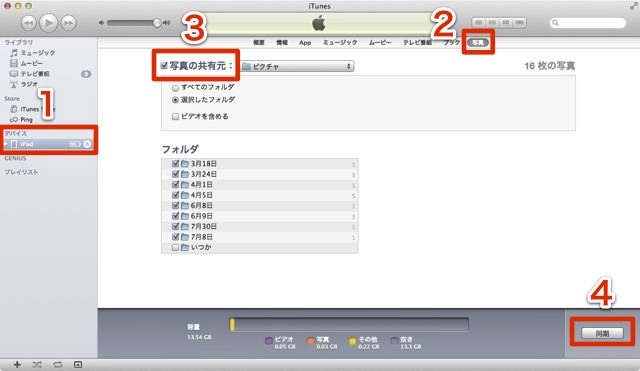Open the iTunes Store sidebar item
This screenshot has width=640, height=371.
click(33, 109)
